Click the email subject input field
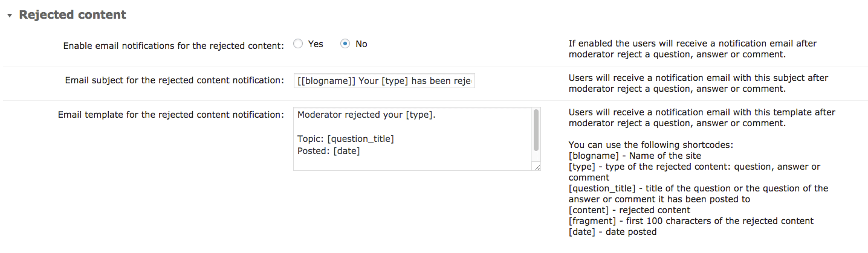Viewport: 868px width, 253px height. 384,81
